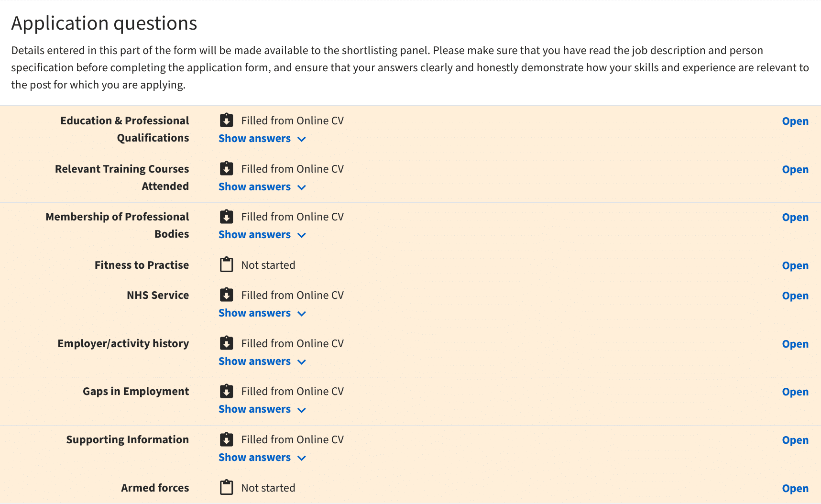
Task: Click the clipboard icon for Employer/activity history
Action: (226, 343)
